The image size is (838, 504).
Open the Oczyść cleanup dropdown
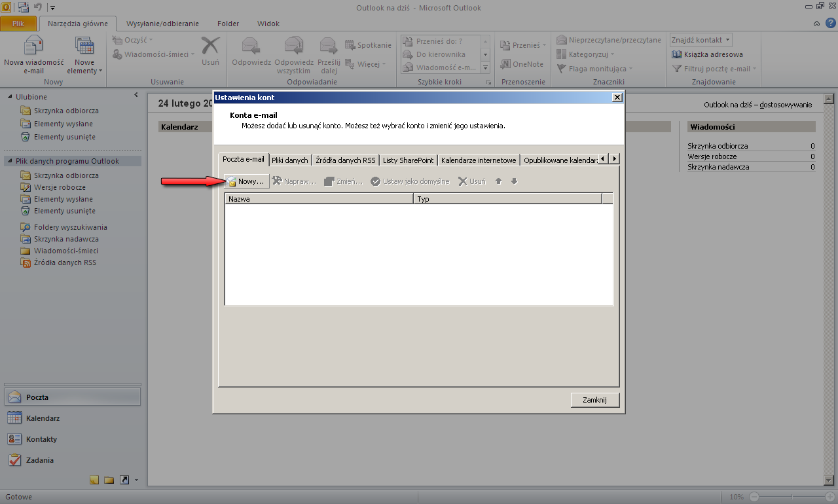pyautogui.click(x=132, y=40)
